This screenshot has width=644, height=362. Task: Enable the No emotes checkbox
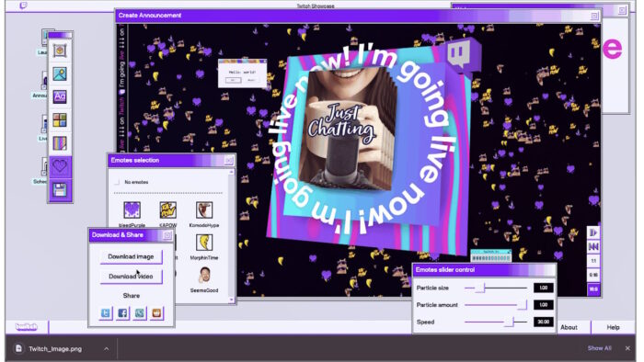(118, 182)
